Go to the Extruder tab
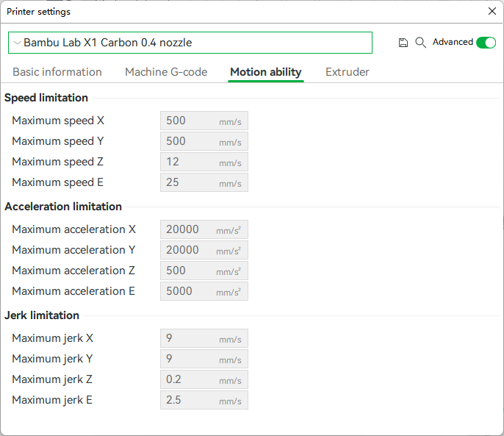The height and width of the screenshot is (436, 504). (x=347, y=72)
